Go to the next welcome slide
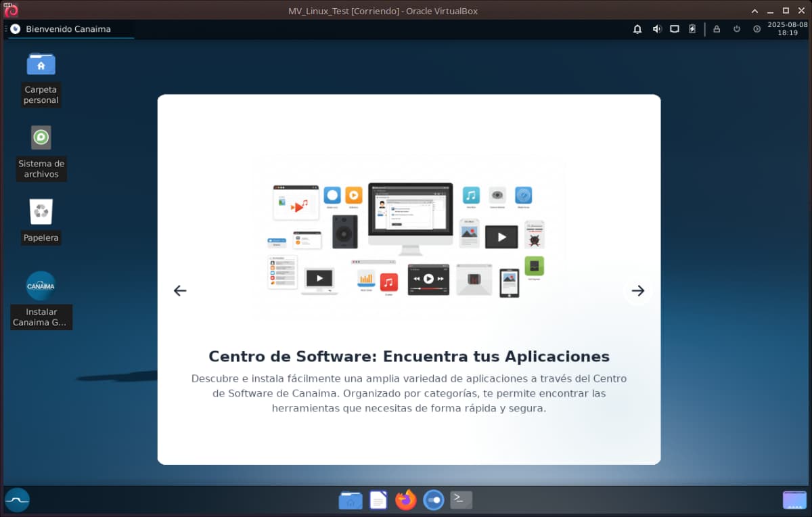The width and height of the screenshot is (812, 517). [x=637, y=290]
